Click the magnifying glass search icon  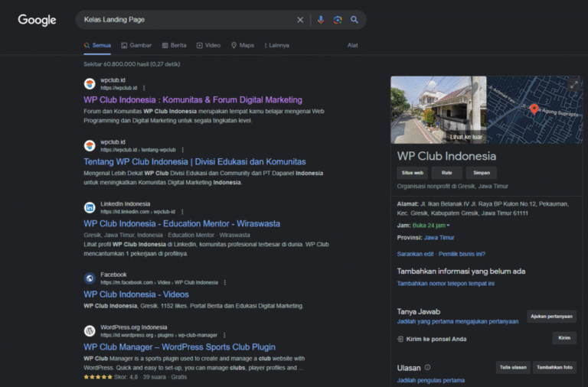354,20
